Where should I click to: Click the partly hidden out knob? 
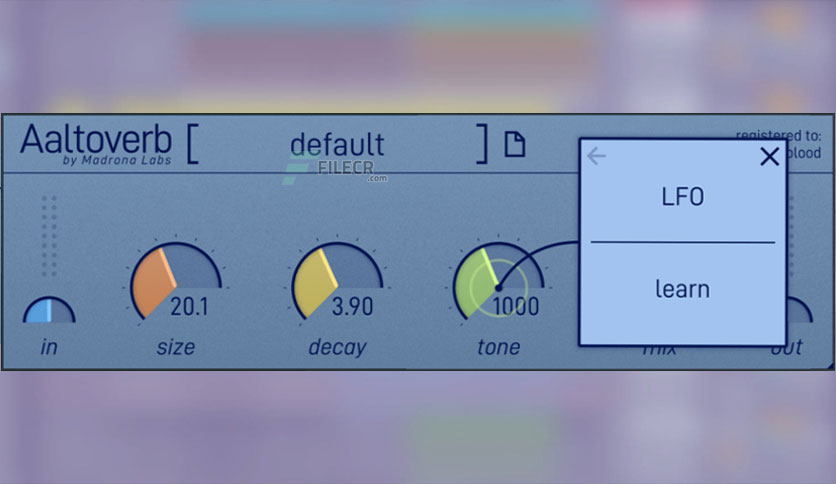tap(800, 310)
